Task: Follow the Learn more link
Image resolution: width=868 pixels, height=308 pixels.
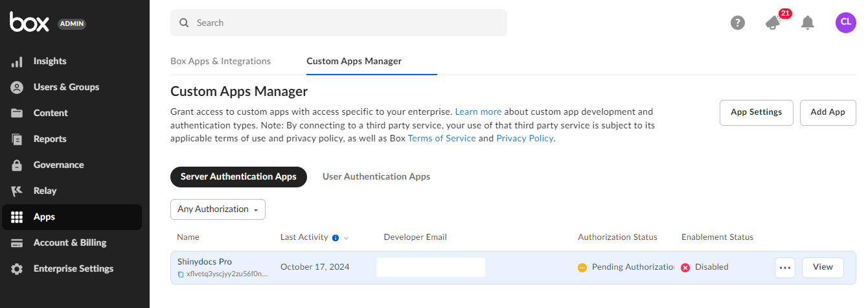Action: [x=478, y=112]
